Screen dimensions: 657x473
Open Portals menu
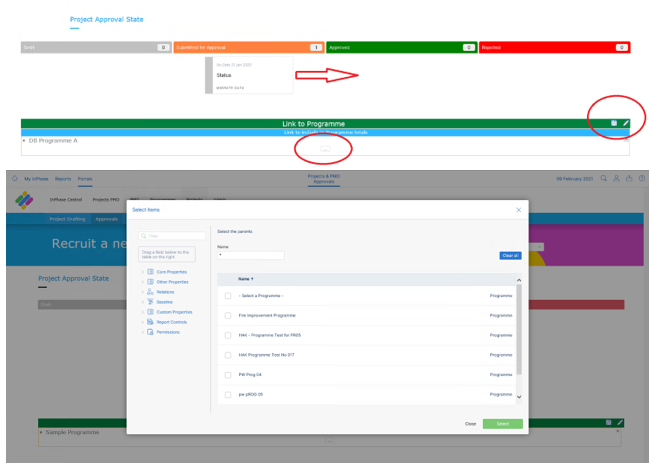[85, 179]
